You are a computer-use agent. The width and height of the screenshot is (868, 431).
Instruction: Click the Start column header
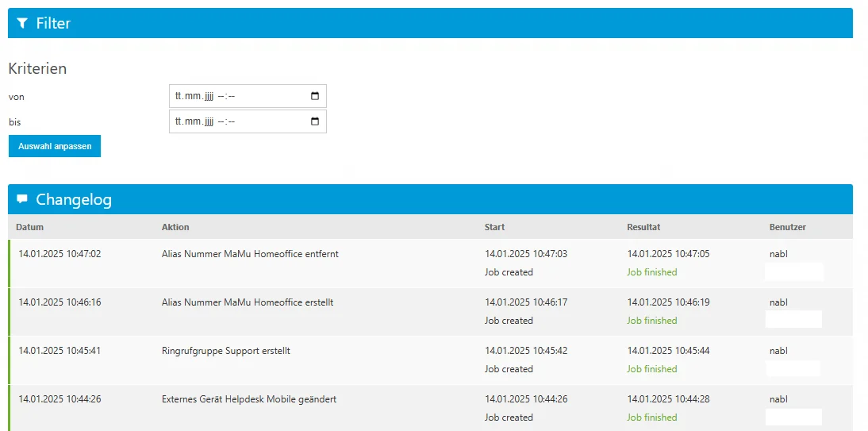(x=494, y=227)
